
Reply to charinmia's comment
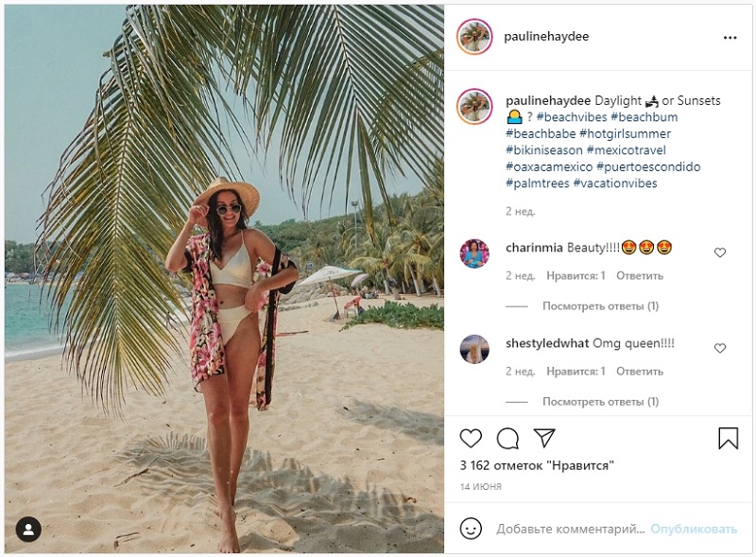pos(640,276)
